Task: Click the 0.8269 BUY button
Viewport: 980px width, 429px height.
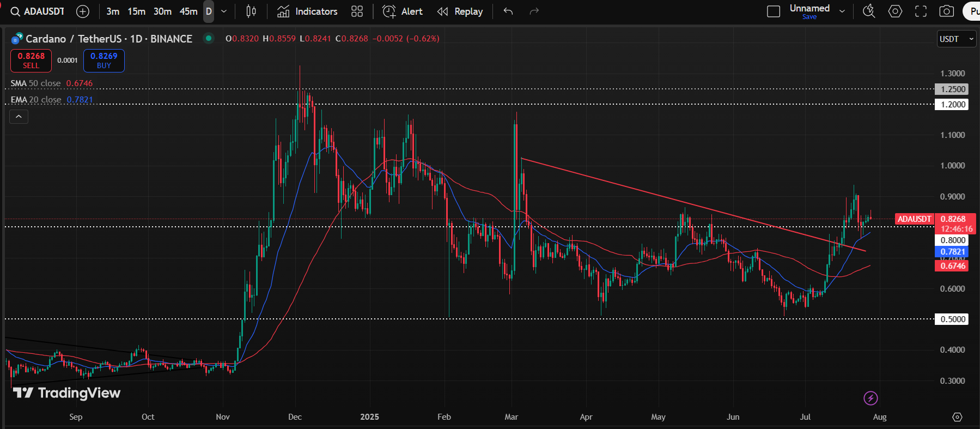Action: [104, 61]
